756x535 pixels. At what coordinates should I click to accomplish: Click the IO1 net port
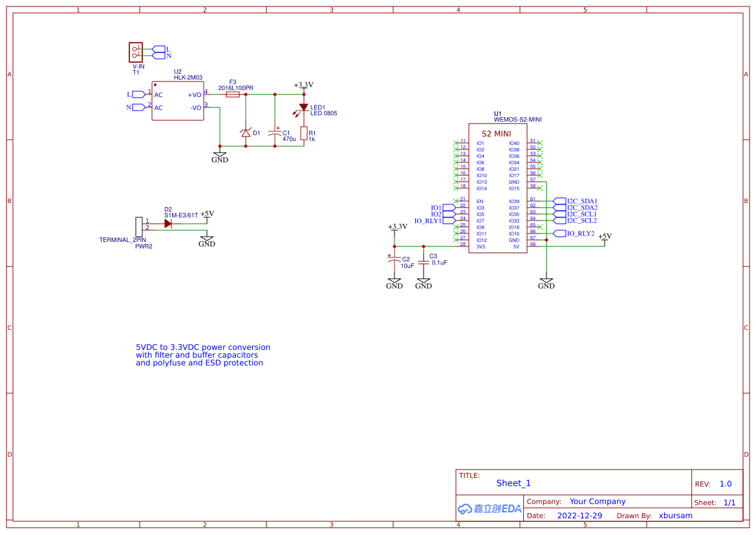tap(443, 208)
